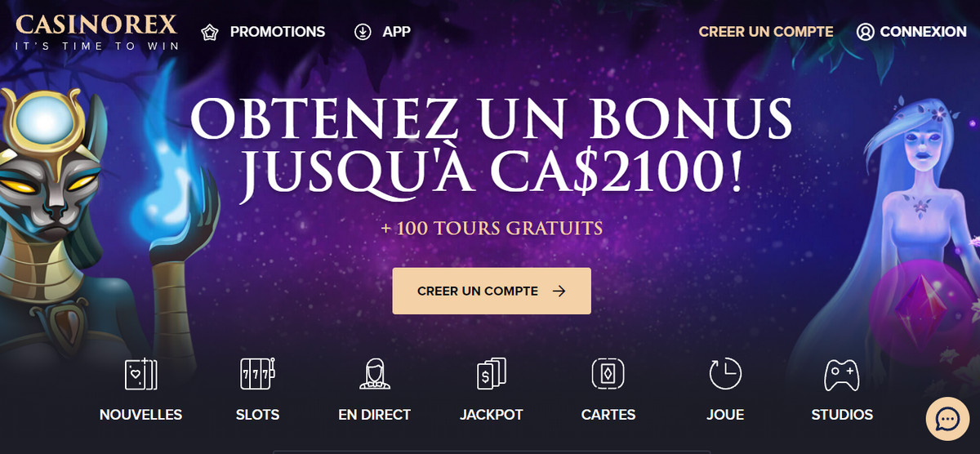Image resolution: width=980 pixels, height=454 pixels.
Task: Open the APP menu item
Action: 396,32
